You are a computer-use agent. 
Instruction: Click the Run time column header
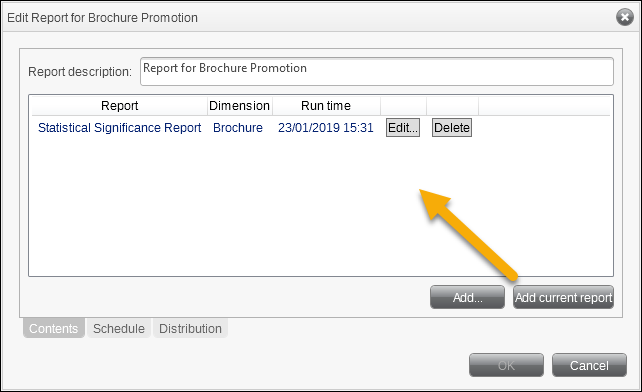point(326,106)
